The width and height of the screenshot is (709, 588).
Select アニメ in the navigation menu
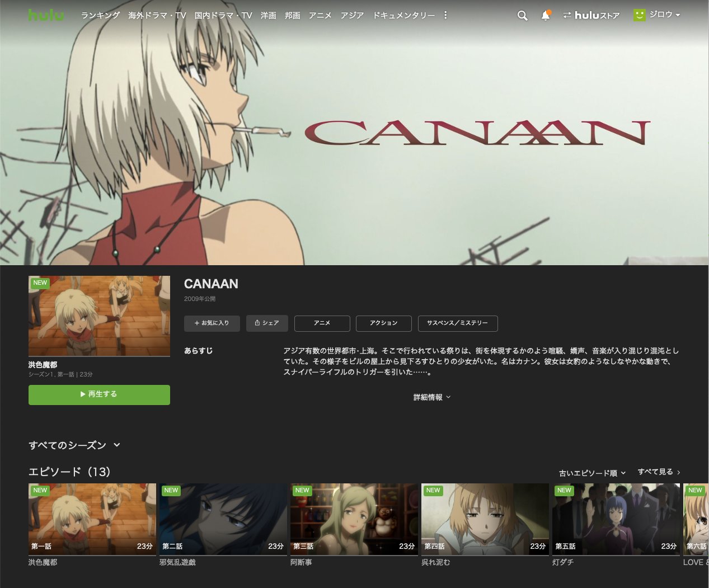(320, 16)
